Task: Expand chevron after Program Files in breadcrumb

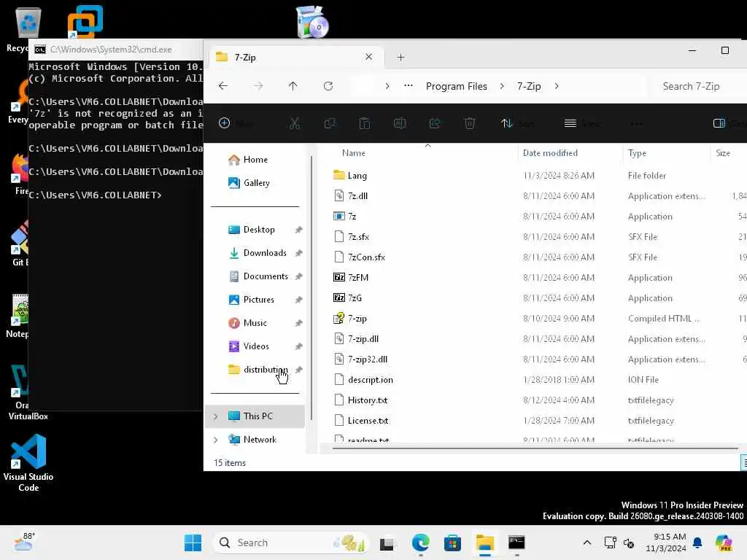Action: 502,86
